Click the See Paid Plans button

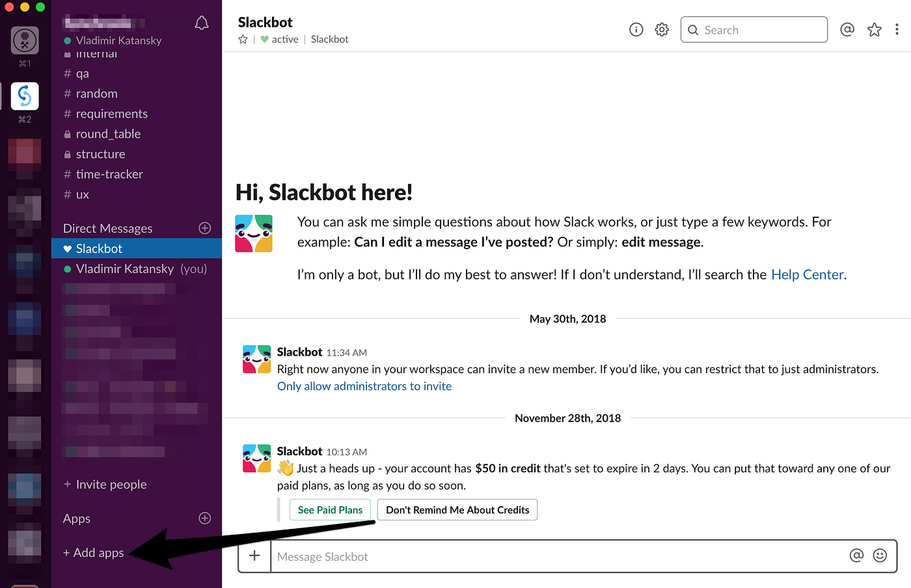330,510
